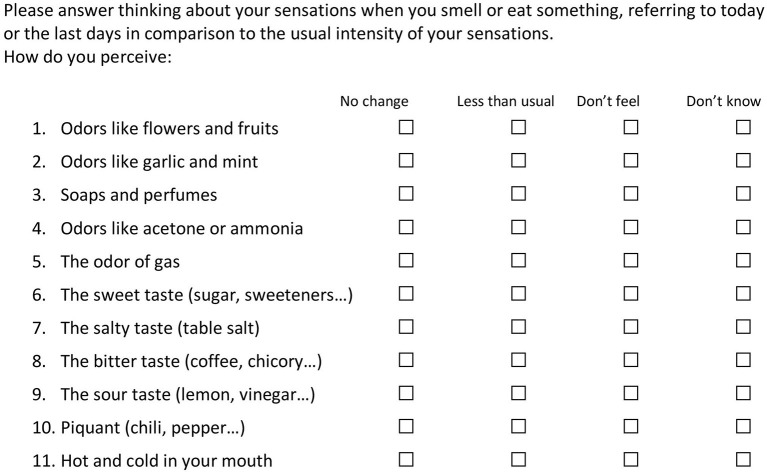Viewport: 767px width, 475px height.
Task: Mark 'Don't feel' for salty taste
Action: 631,327
